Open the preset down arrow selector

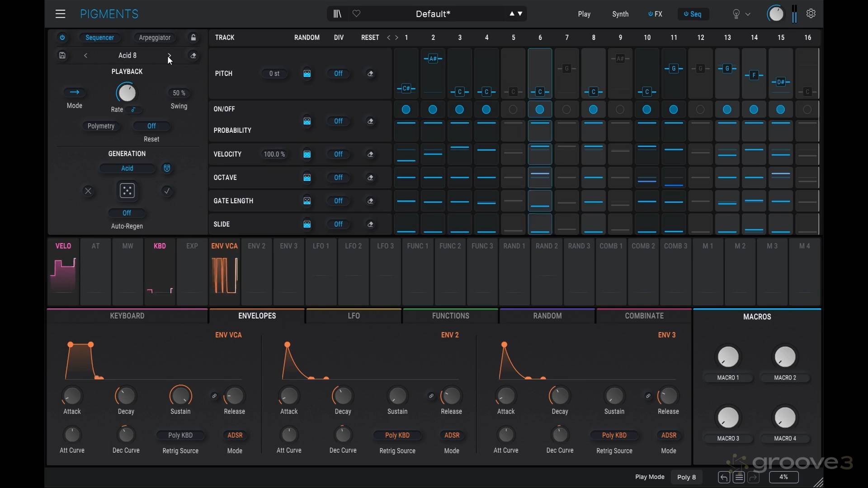tap(520, 14)
